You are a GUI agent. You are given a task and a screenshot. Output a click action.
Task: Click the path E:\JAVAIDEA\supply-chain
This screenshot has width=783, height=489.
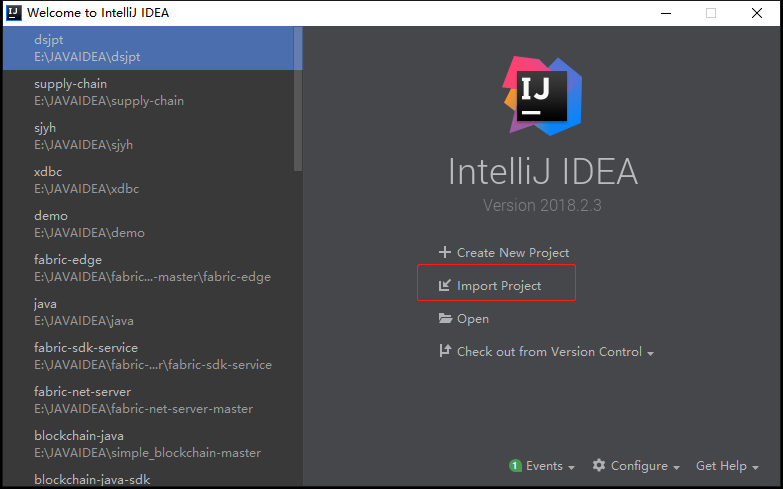coord(109,101)
